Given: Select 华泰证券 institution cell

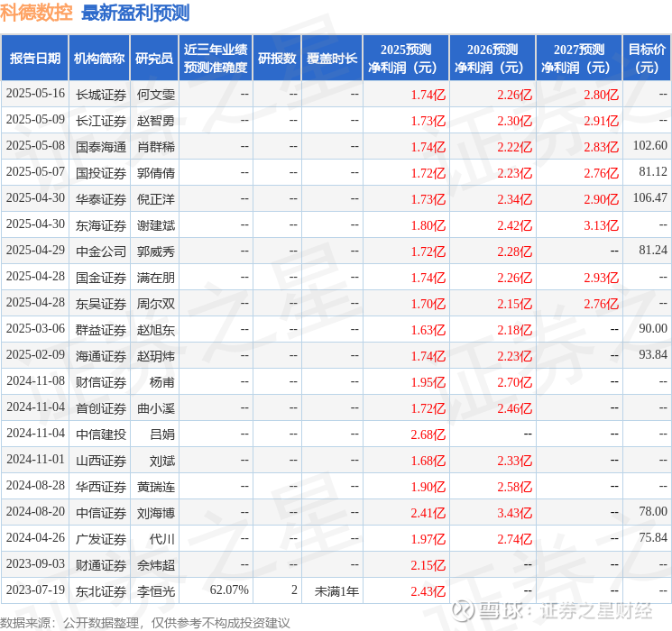Looking at the screenshot, I should 101,199.
